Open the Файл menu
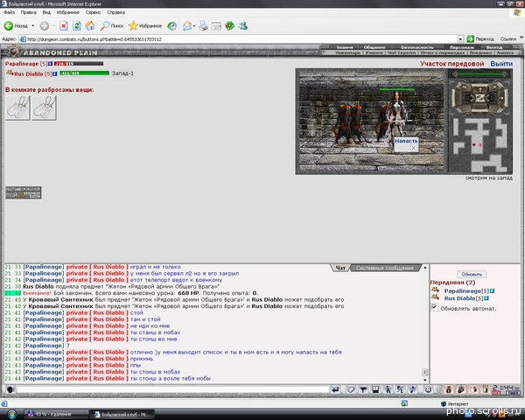Screen dimensions: 525x420 [x=9, y=12]
